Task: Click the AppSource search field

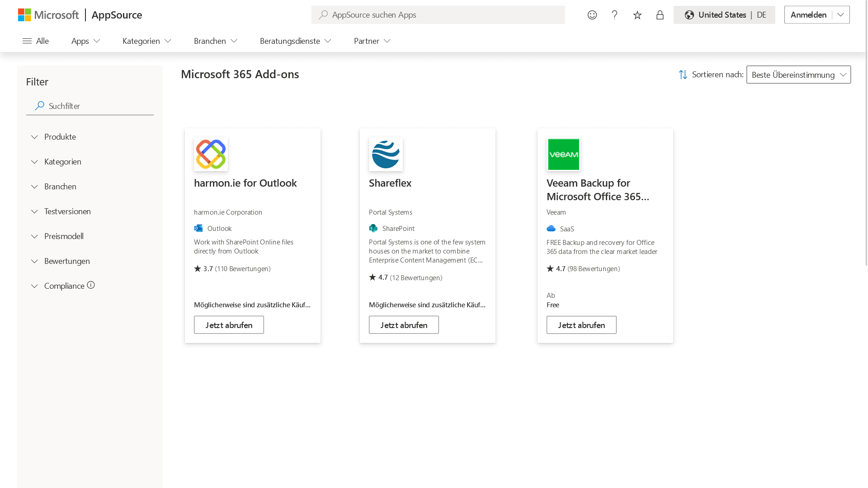Action: tap(438, 15)
